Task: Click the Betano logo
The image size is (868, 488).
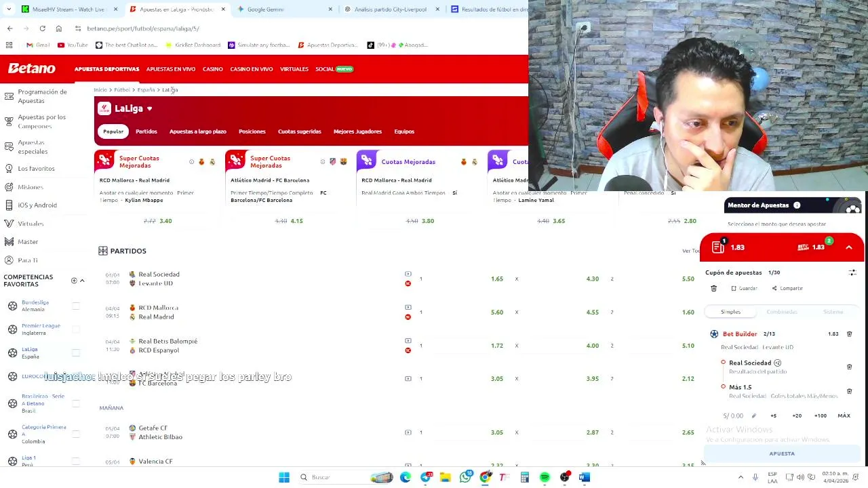Action: coord(31,68)
